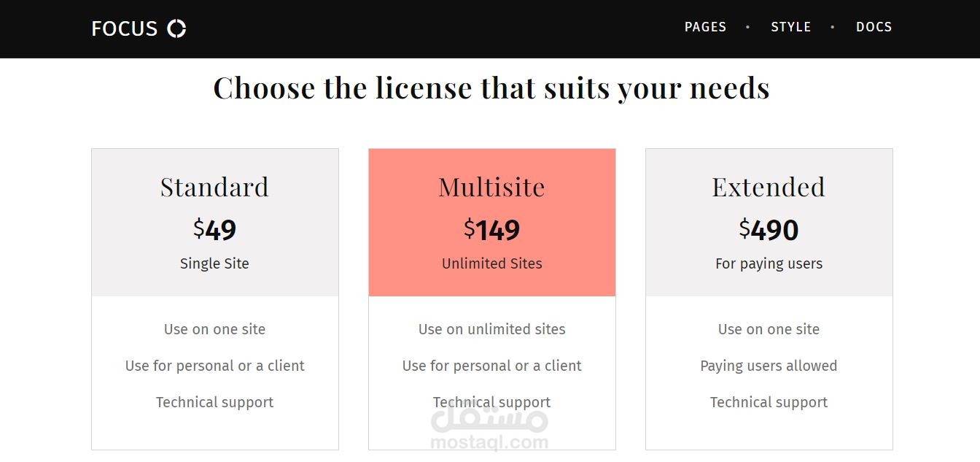Click the "Use on unlimited sites" feature

[491, 329]
